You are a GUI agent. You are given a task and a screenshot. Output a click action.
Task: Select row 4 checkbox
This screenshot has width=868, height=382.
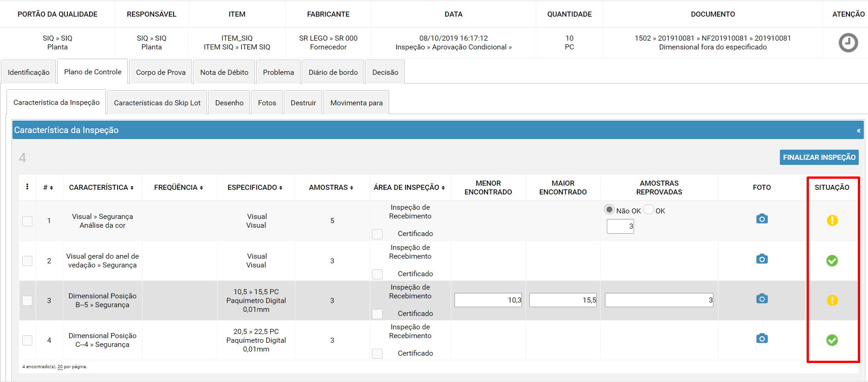click(27, 340)
